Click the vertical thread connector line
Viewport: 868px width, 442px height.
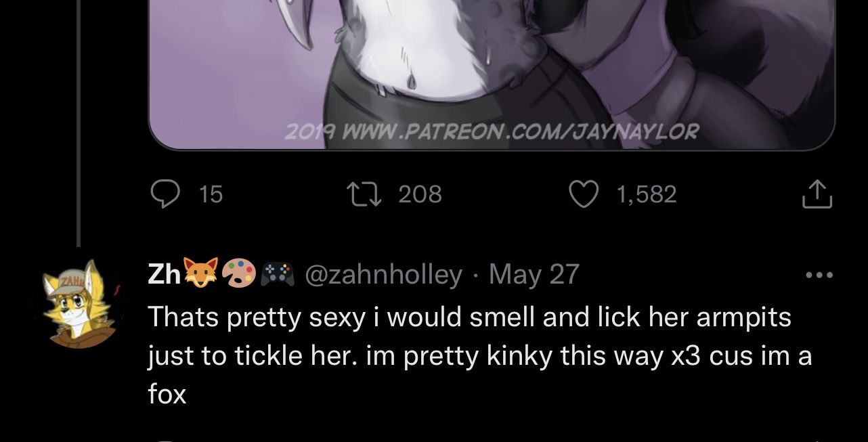[79, 123]
